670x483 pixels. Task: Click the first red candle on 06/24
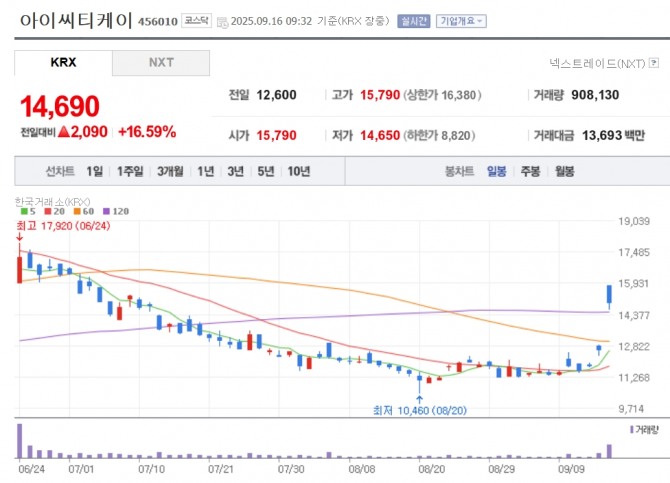coord(19,269)
